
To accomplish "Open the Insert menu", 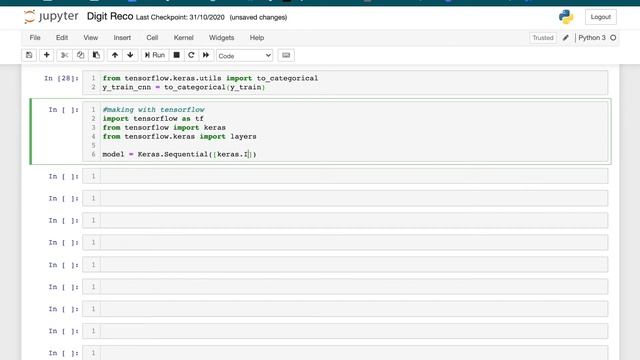I will click(x=122, y=38).
